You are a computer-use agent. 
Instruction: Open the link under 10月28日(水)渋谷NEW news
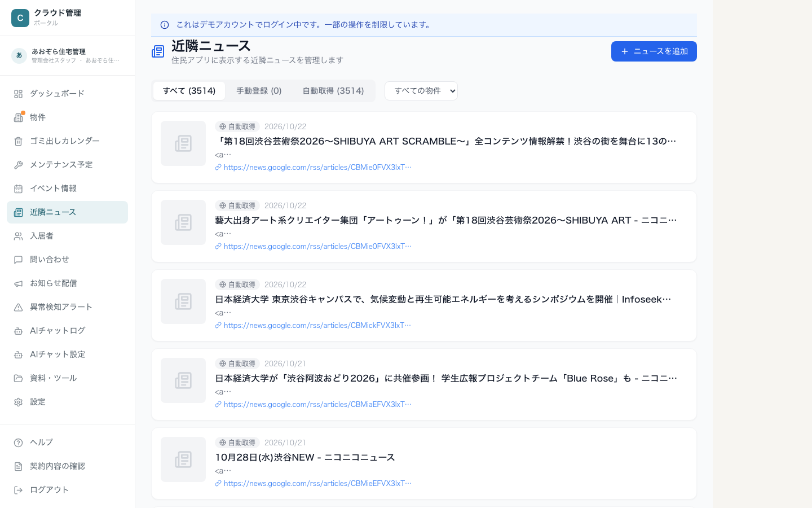point(317,483)
